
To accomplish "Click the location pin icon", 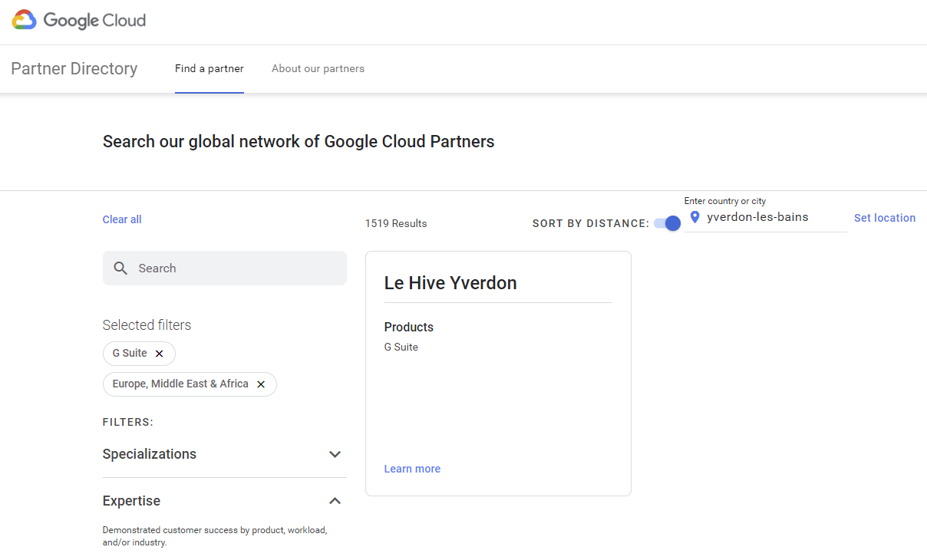I will click(x=695, y=217).
